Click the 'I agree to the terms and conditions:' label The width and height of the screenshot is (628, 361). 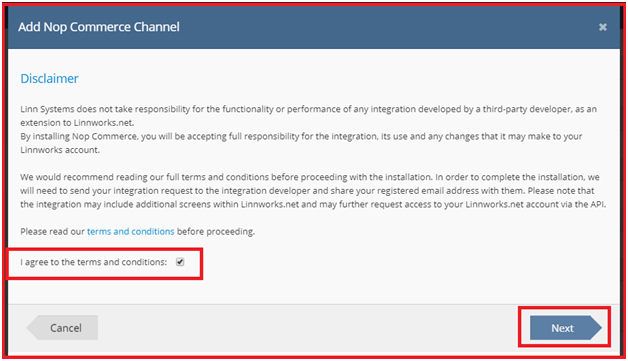point(94,262)
